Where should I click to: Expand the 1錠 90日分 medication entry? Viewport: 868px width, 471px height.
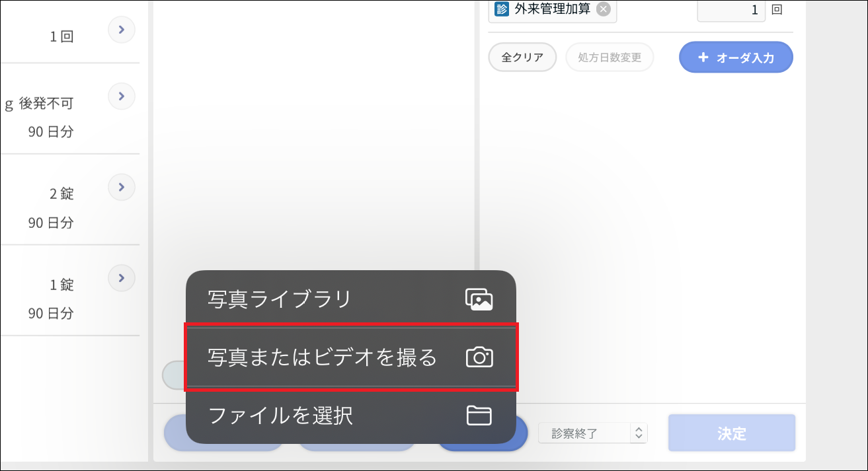click(121, 278)
